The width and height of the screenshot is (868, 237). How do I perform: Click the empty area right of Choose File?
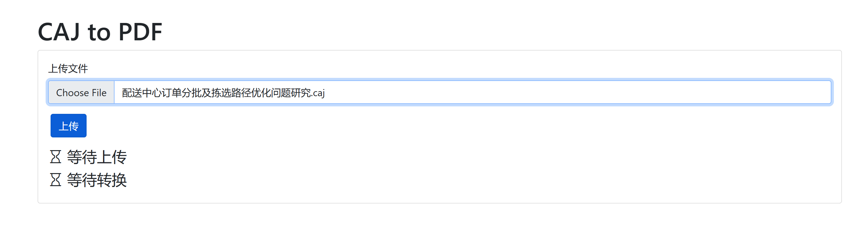[x=606, y=93]
